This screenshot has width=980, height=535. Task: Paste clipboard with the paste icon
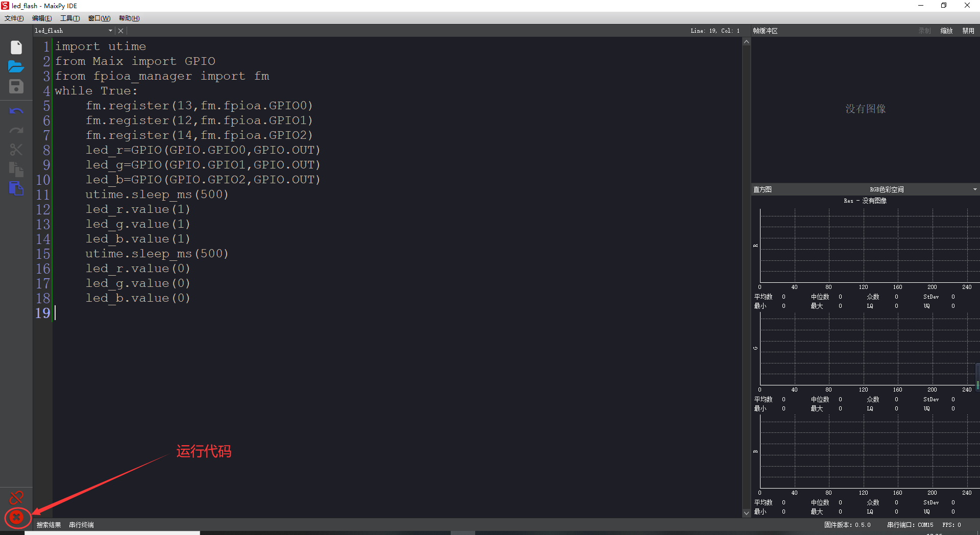pos(16,188)
